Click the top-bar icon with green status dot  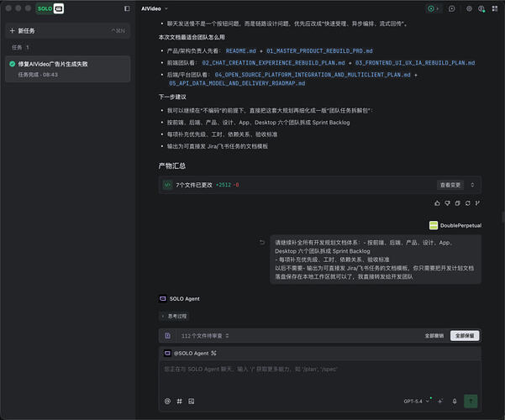481,8
